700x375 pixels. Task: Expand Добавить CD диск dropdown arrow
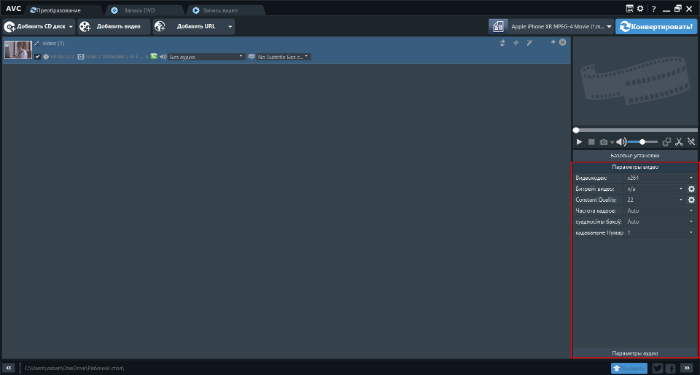tap(71, 27)
